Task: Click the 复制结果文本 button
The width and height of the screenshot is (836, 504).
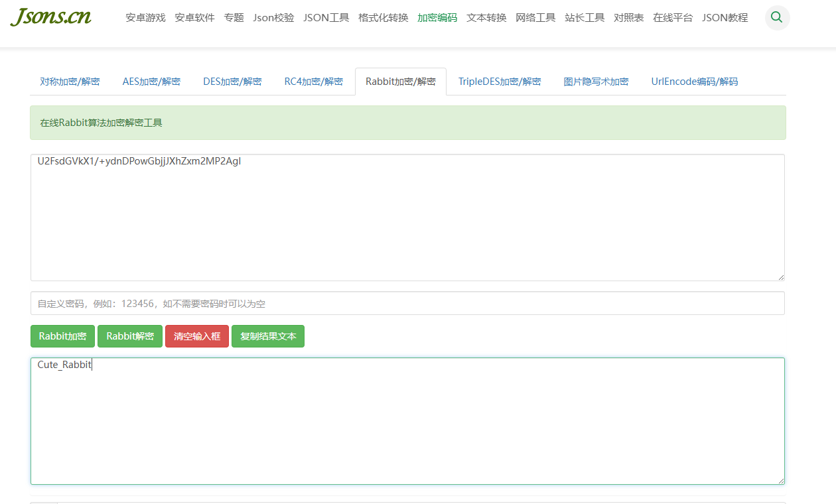Action: click(x=268, y=336)
